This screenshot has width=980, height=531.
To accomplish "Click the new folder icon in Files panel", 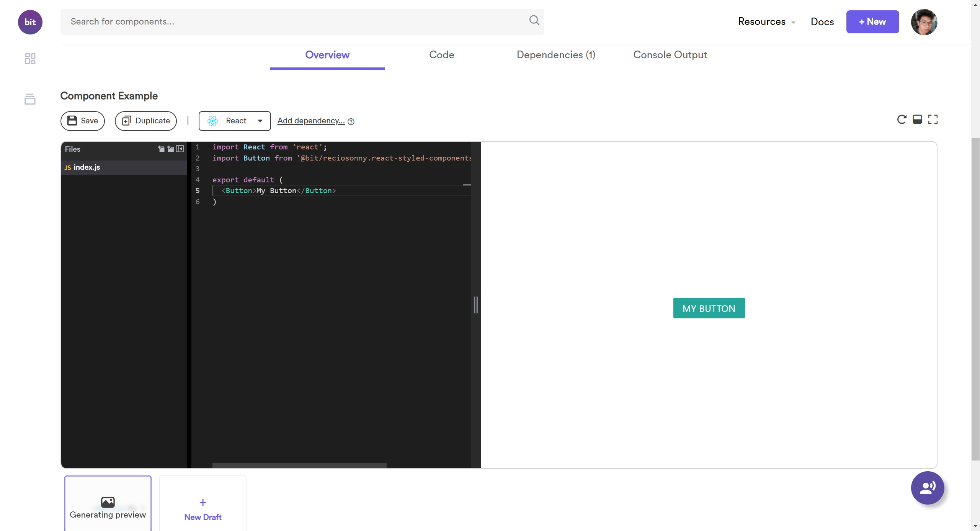I will point(170,149).
